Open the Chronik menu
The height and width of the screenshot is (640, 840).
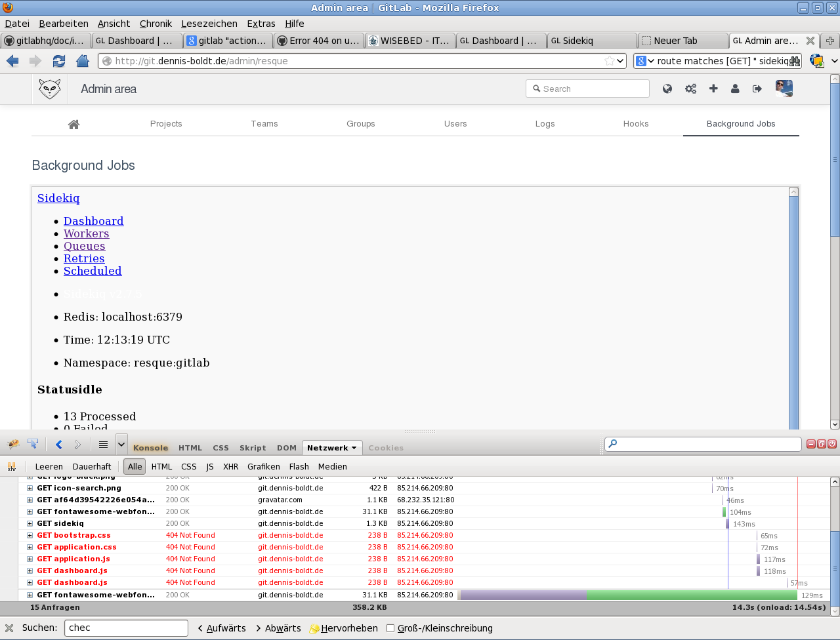click(x=156, y=24)
